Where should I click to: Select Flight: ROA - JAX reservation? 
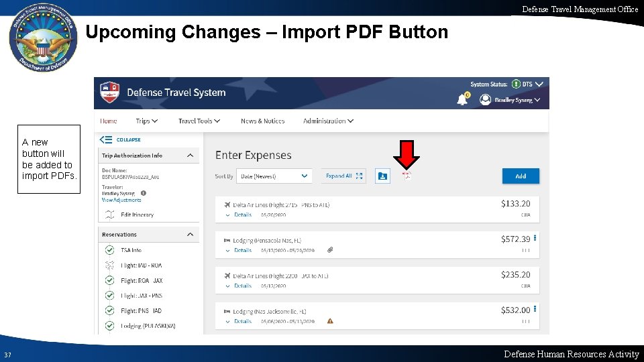tap(142, 280)
